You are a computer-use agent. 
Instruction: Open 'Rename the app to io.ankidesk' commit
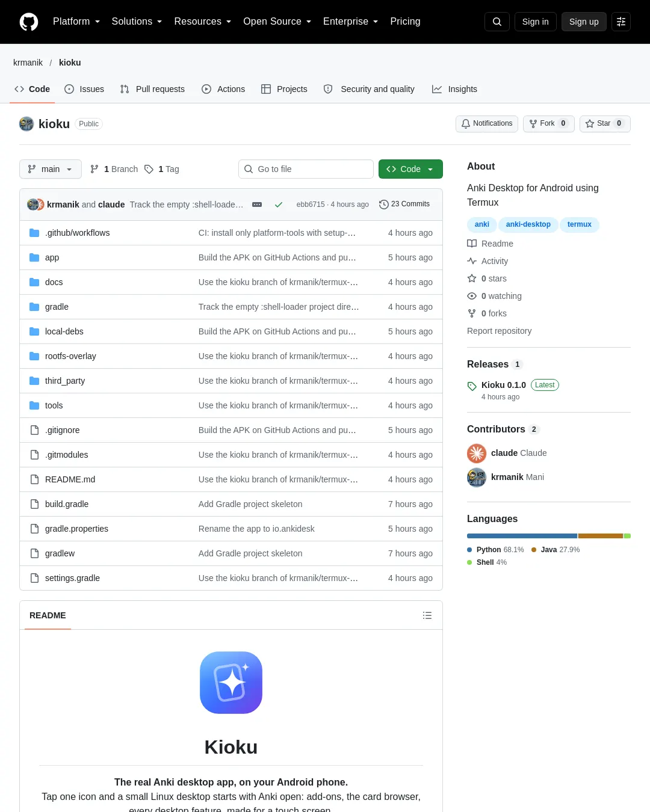tap(256, 529)
